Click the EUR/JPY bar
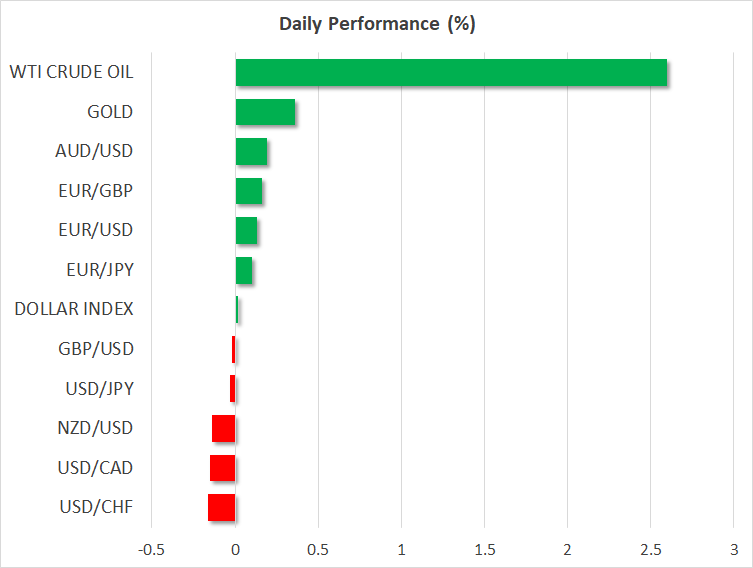Image resolution: width=753 pixels, height=568 pixels. [x=243, y=270]
